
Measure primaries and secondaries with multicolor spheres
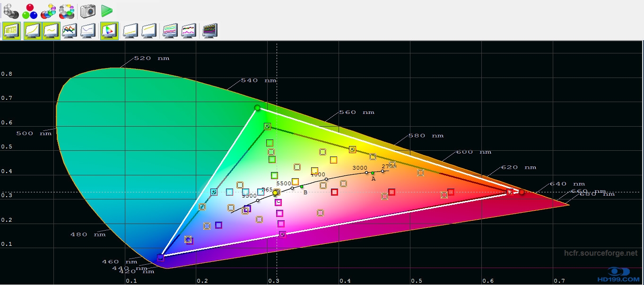point(48,10)
